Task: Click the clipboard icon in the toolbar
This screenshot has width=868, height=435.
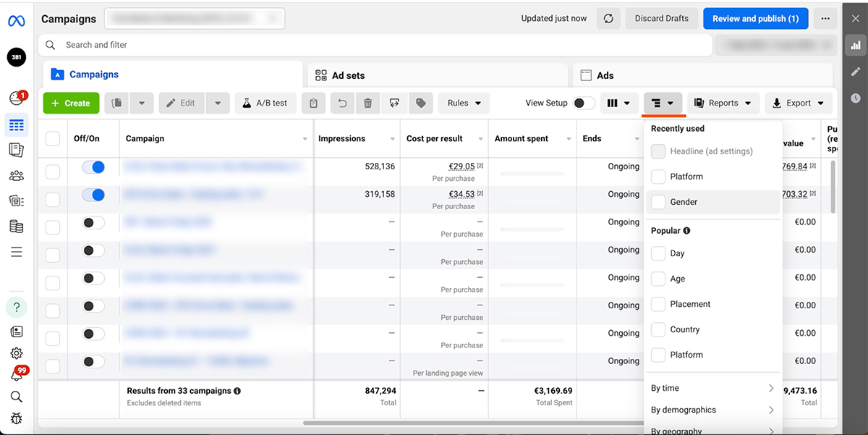Action: point(313,103)
